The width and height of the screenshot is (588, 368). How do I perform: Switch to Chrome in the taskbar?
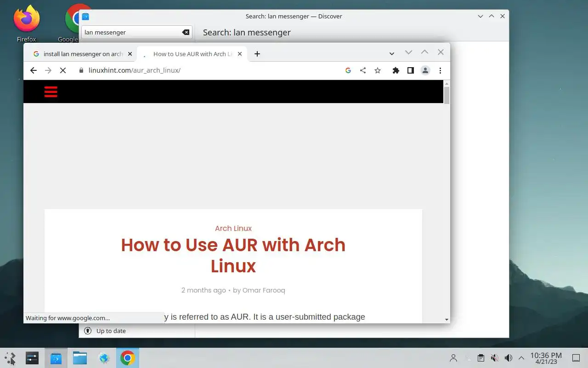click(128, 358)
